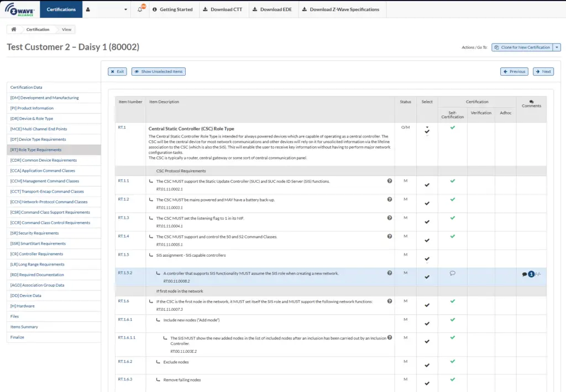Open [CR] Controller Requirements
This screenshot has height=392, width=566.
pos(54,254)
